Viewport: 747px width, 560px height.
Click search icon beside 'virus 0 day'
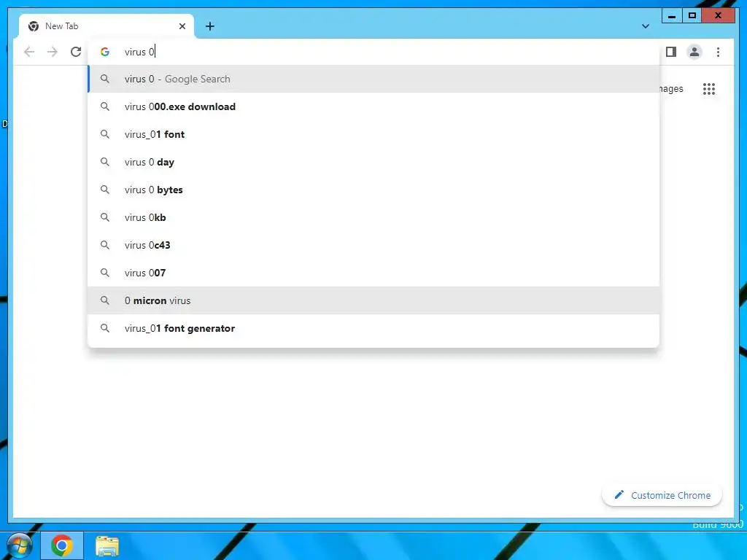[x=105, y=162]
